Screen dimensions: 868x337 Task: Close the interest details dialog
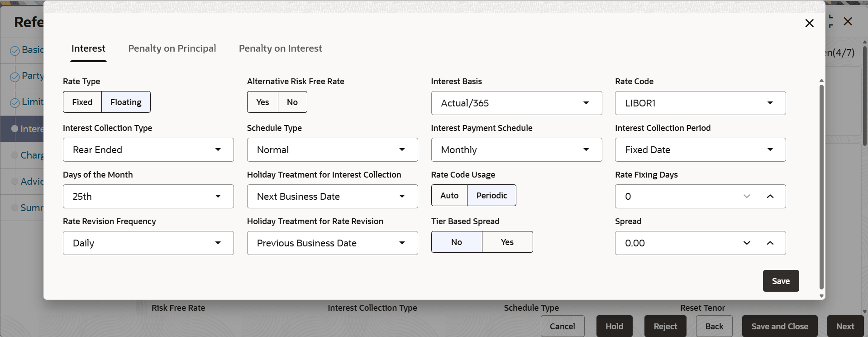click(x=809, y=23)
